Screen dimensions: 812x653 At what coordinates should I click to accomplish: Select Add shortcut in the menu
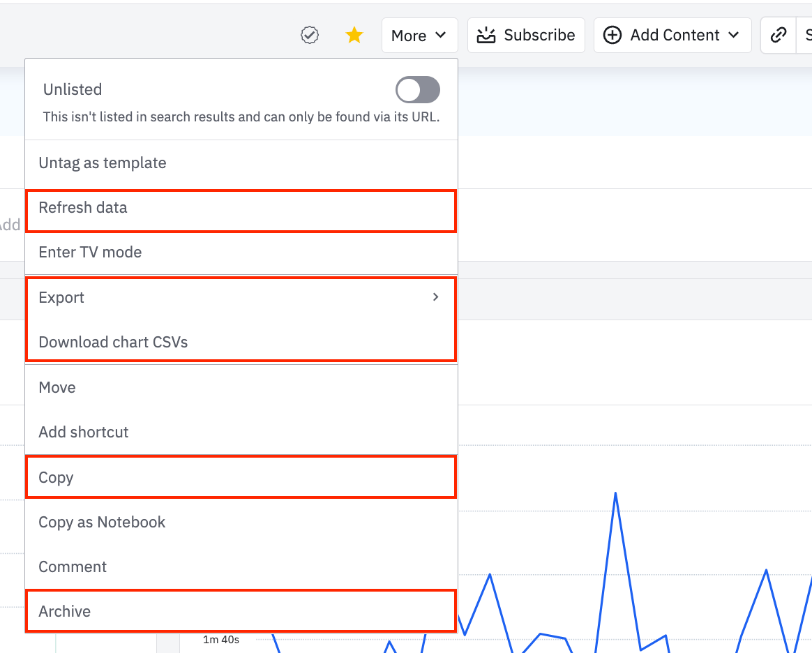[84, 433]
